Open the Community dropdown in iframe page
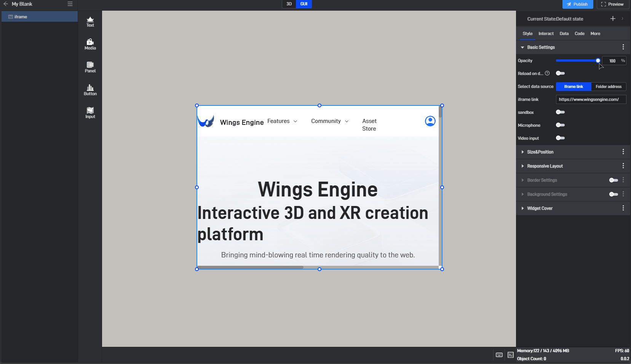 coord(330,121)
